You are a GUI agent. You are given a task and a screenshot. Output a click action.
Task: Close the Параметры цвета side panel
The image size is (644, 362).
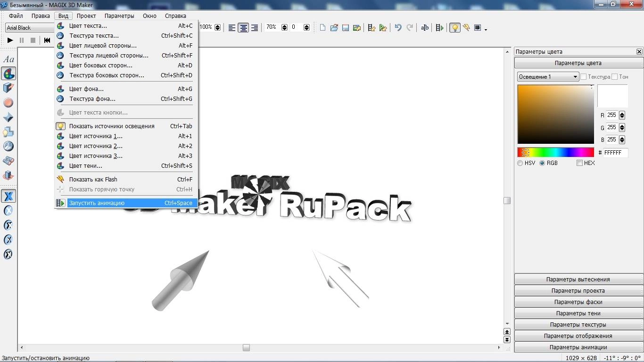[639, 52]
